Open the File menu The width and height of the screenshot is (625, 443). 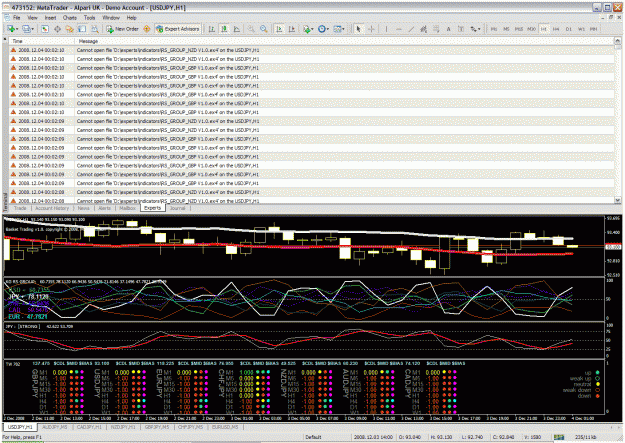tap(16, 18)
